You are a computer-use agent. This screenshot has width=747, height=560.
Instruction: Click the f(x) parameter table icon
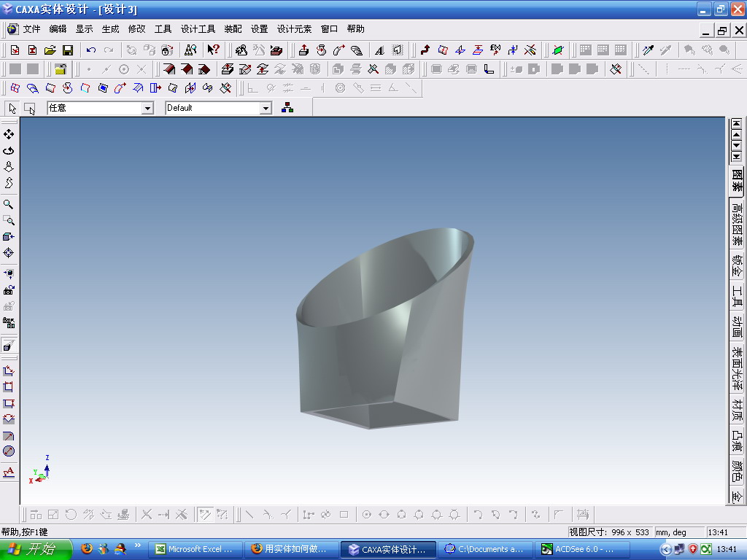point(495,50)
